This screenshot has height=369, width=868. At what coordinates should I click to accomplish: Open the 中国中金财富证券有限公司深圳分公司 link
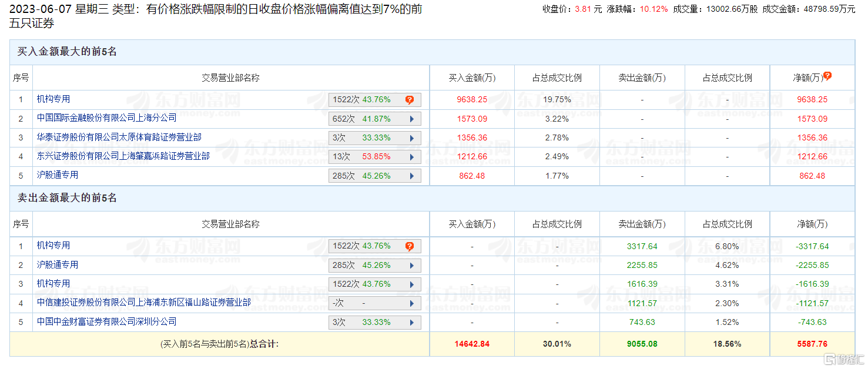[x=106, y=322]
